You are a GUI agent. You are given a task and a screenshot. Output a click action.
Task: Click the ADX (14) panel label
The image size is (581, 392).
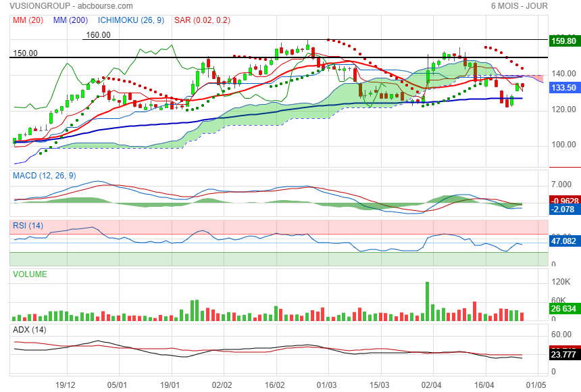29,330
